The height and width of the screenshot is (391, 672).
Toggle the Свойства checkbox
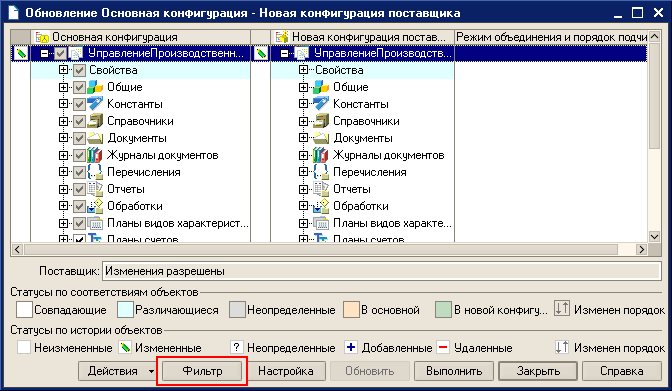click(x=79, y=70)
